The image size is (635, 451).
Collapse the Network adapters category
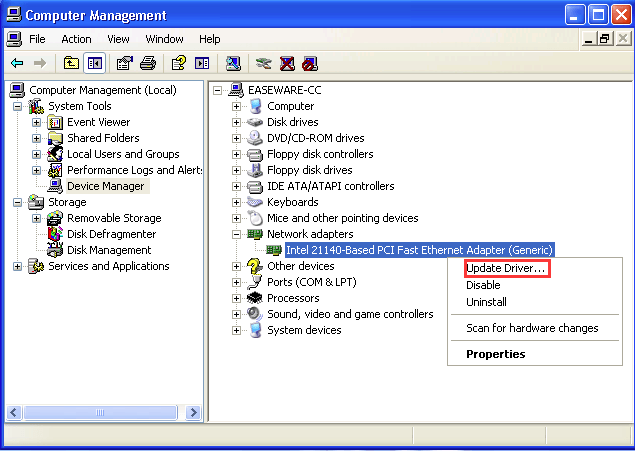click(237, 234)
